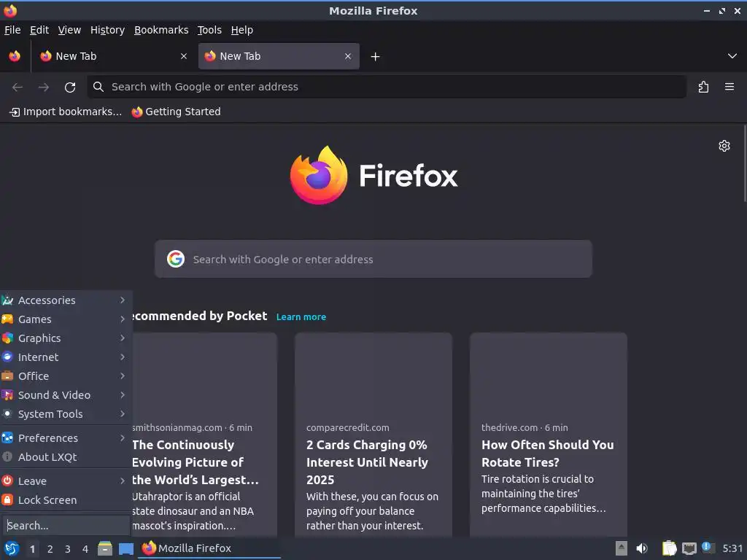The image size is (747, 560).
Task: Switch to virtual desktop 2
Action: [x=50, y=549]
